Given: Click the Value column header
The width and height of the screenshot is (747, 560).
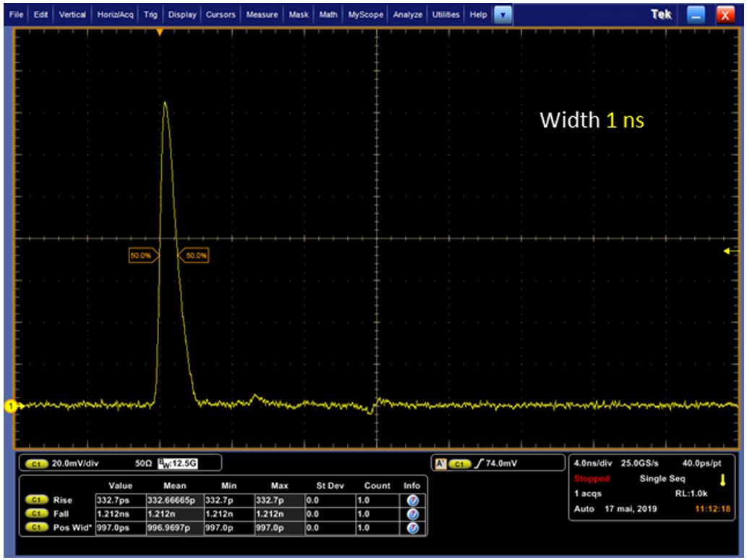Looking at the screenshot, I should point(120,486).
